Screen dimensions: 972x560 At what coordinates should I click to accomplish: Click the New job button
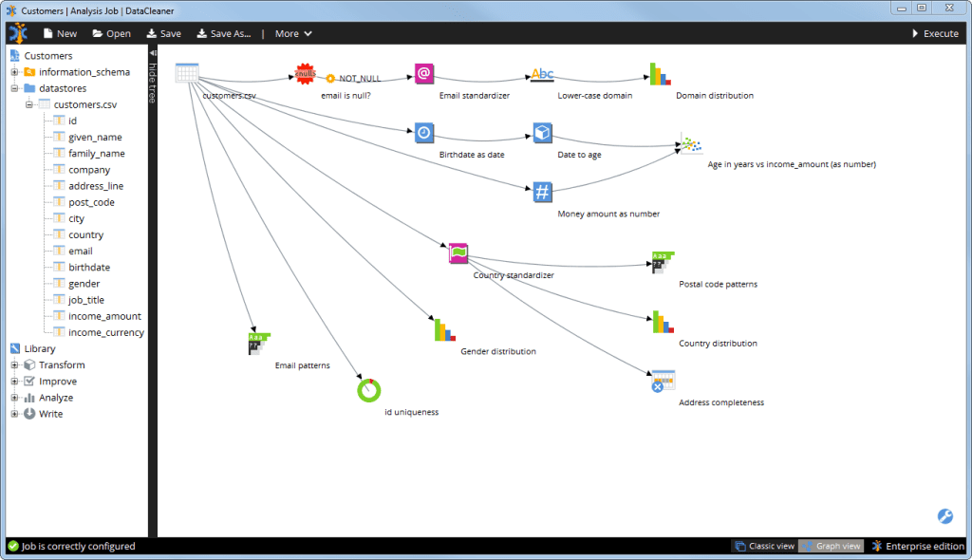pyautogui.click(x=59, y=33)
